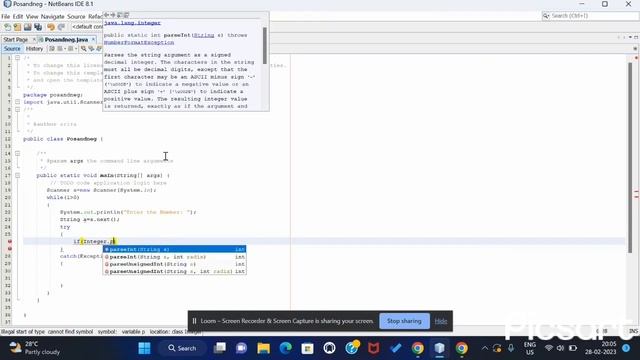
Task: Click the error marker on line 27
Action: [9, 249]
